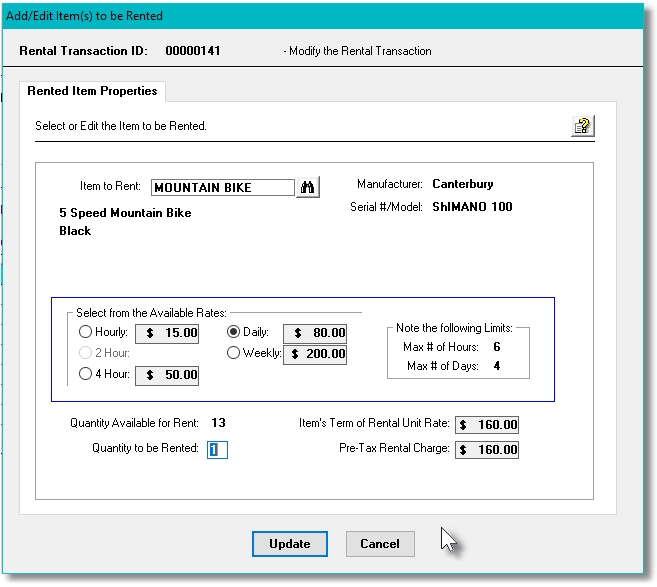
Task: Click the model ShIMANO 100
Action: pos(472,207)
